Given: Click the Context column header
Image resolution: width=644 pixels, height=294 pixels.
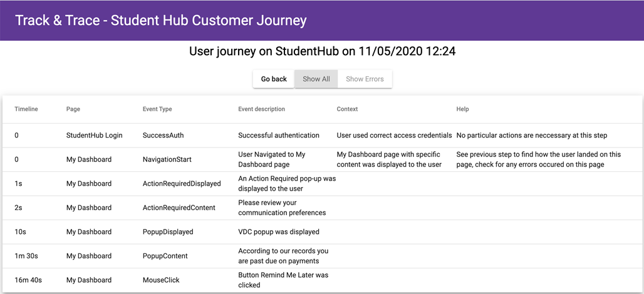Looking at the screenshot, I should (x=347, y=109).
